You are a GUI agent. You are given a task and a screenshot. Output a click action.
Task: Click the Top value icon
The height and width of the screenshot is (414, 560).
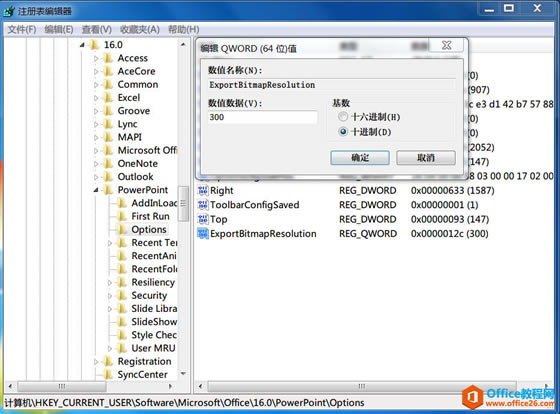pyautogui.click(x=202, y=219)
